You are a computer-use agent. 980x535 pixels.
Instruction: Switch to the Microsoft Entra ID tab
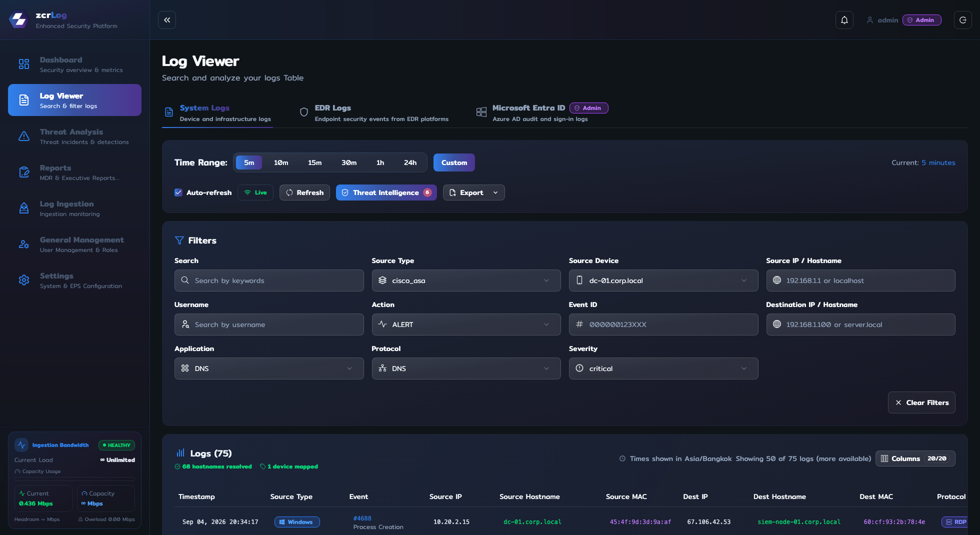click(x=541, y=113)
